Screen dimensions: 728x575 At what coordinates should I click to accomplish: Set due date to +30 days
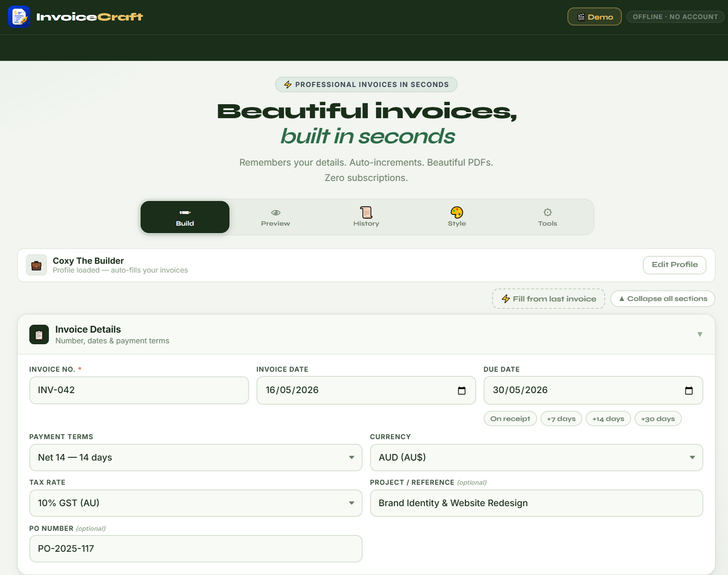[658, 419]
